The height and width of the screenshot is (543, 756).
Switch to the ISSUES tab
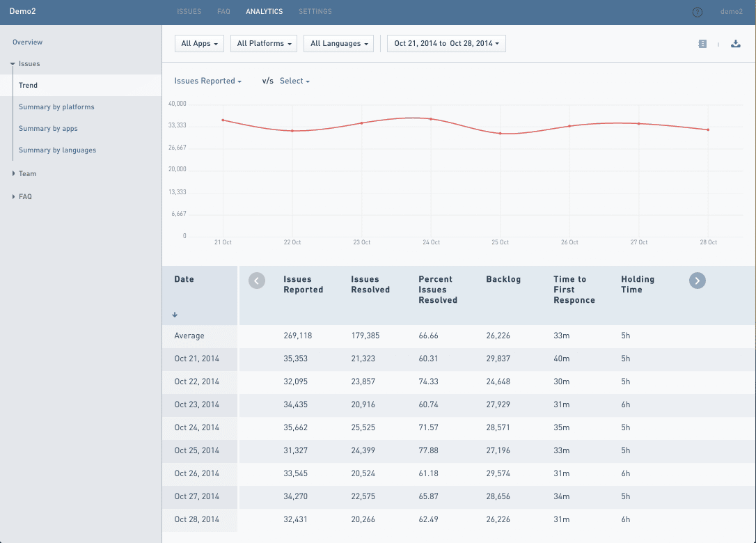189,11
